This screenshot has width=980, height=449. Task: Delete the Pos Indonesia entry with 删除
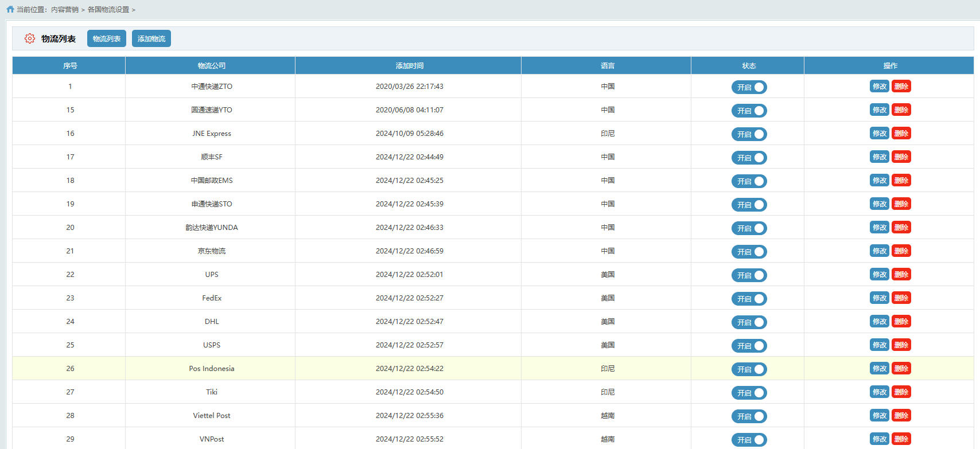[901, 369]
